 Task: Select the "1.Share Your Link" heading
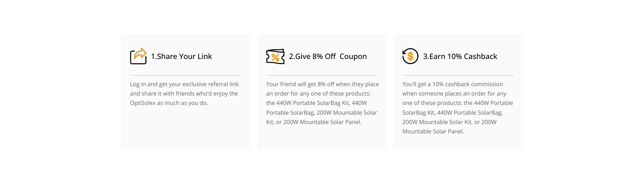point(181,56)
